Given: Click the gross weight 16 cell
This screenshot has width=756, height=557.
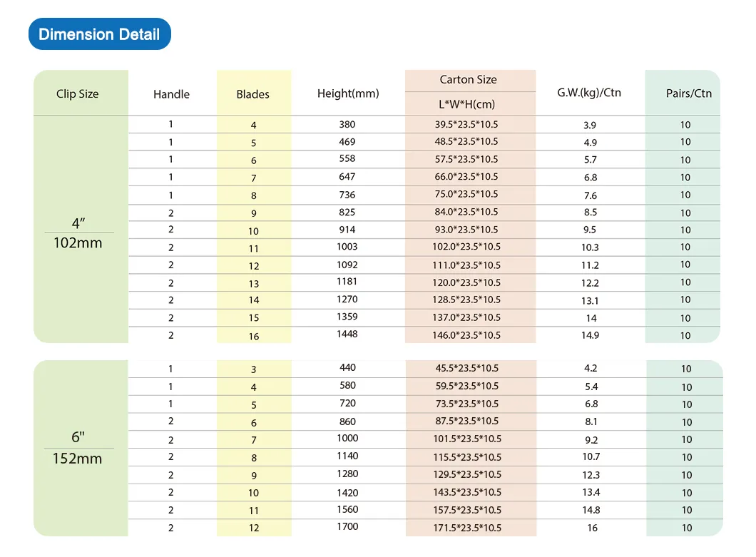Looking at the screenshot, I should pyautogui.click(x=591, y=528).
